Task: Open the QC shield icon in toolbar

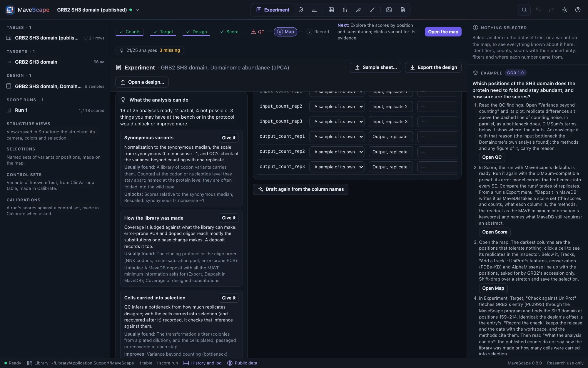Action: point(301,10)
